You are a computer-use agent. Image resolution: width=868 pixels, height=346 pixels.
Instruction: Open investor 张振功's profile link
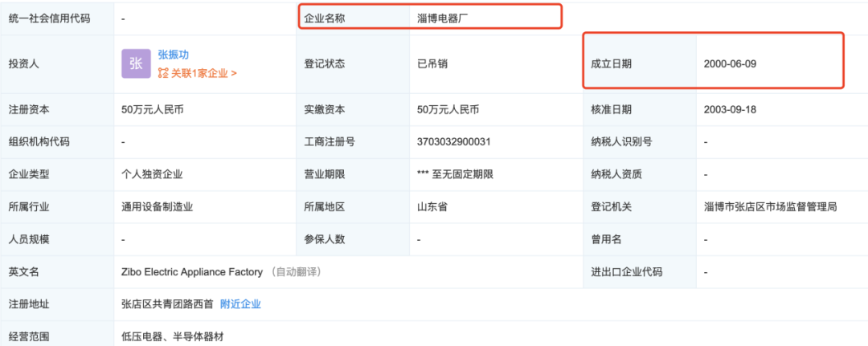173,55
